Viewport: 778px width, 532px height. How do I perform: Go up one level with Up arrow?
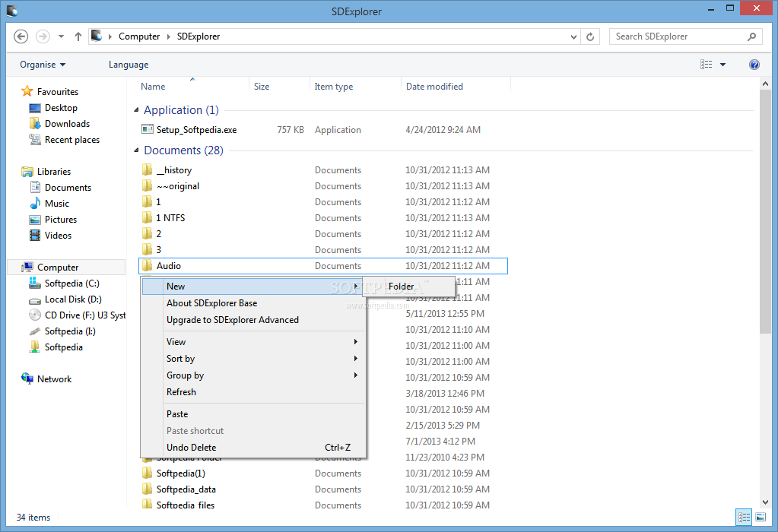78,36
